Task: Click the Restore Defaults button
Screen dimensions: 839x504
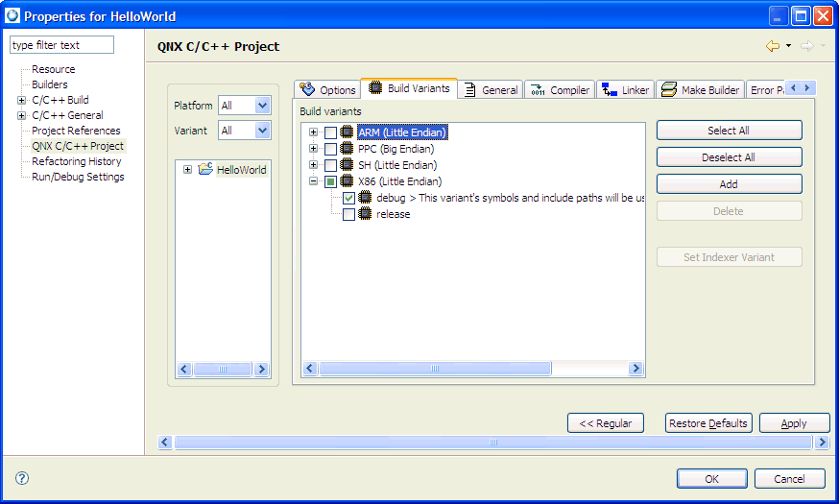Action: (x=707, y=423)
